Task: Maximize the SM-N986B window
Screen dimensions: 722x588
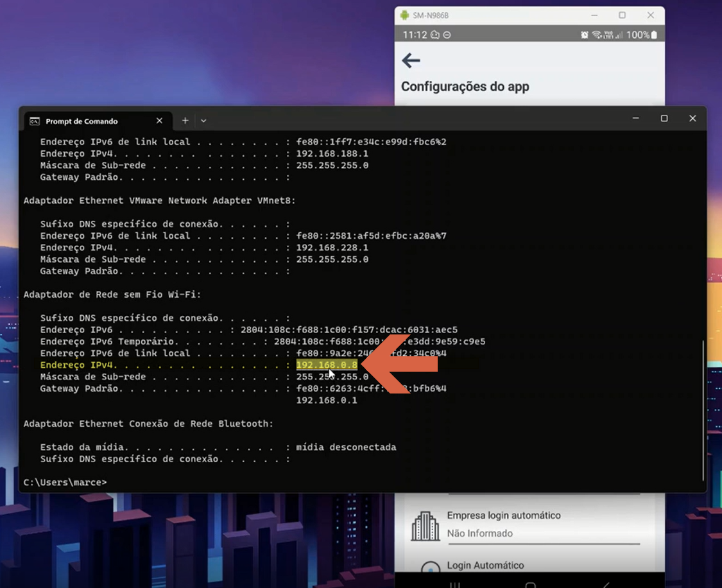Action: tap(622, 15)
